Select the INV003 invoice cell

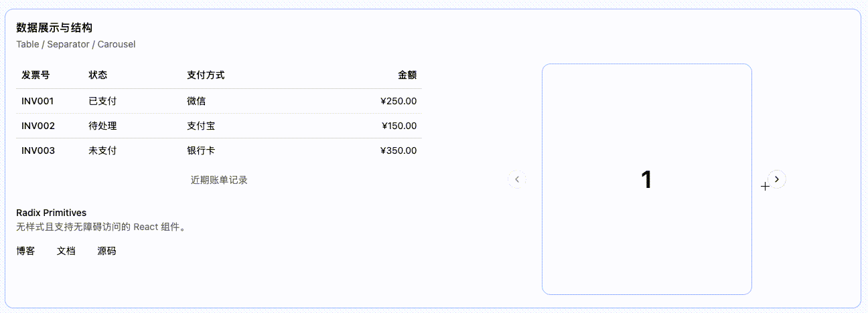pyautogui.click(x=38, y=151)
